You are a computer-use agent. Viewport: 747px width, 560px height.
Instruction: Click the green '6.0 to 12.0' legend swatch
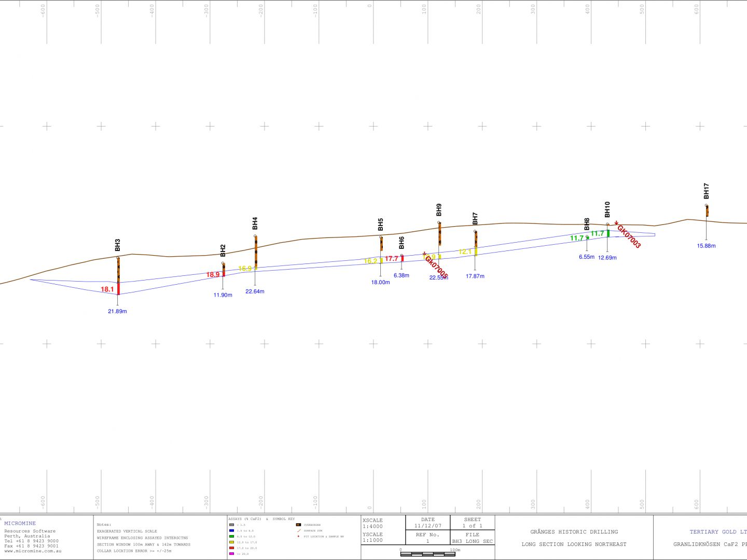231,537
